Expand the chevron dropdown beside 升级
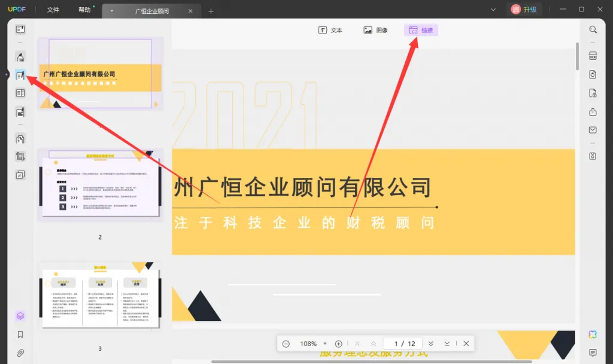Viewport: 613px width, 364px height. (493, 10)
